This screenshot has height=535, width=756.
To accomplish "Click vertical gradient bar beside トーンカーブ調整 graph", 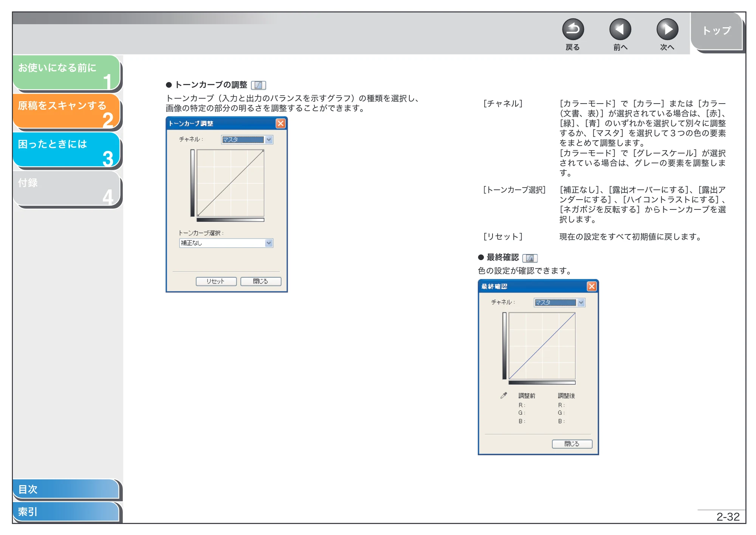I will coord(192,183).
